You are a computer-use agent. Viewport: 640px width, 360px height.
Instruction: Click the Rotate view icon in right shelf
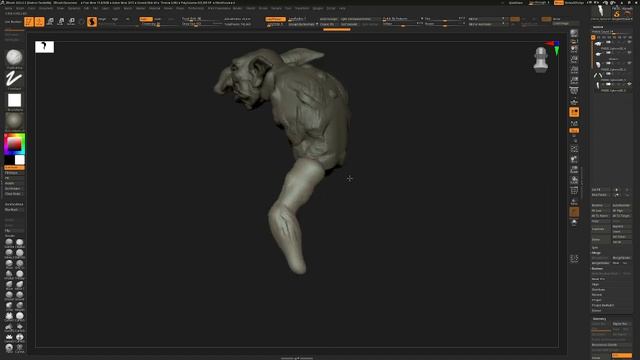pos(574,180)
